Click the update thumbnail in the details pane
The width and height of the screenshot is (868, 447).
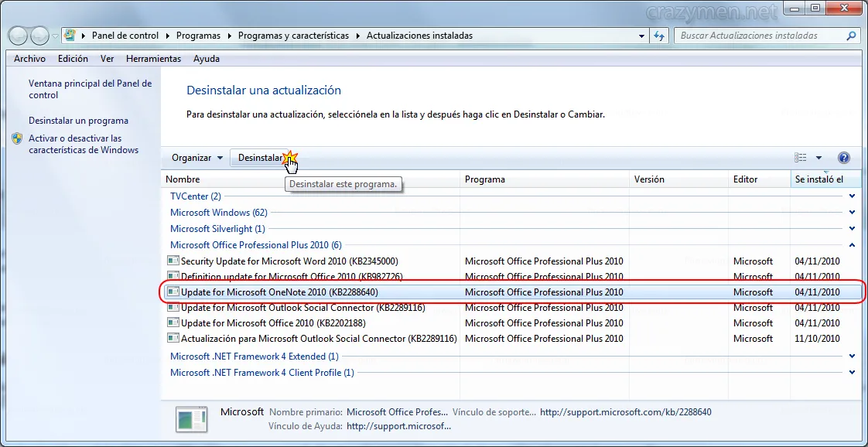192,419
